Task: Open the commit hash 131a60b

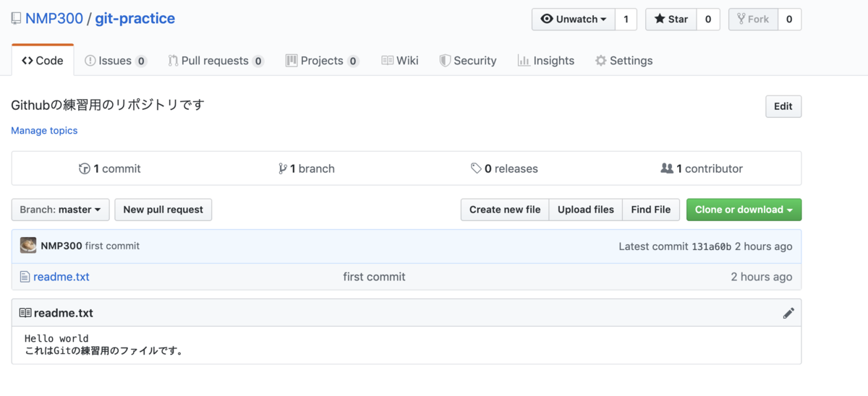Action: (711, 246)
